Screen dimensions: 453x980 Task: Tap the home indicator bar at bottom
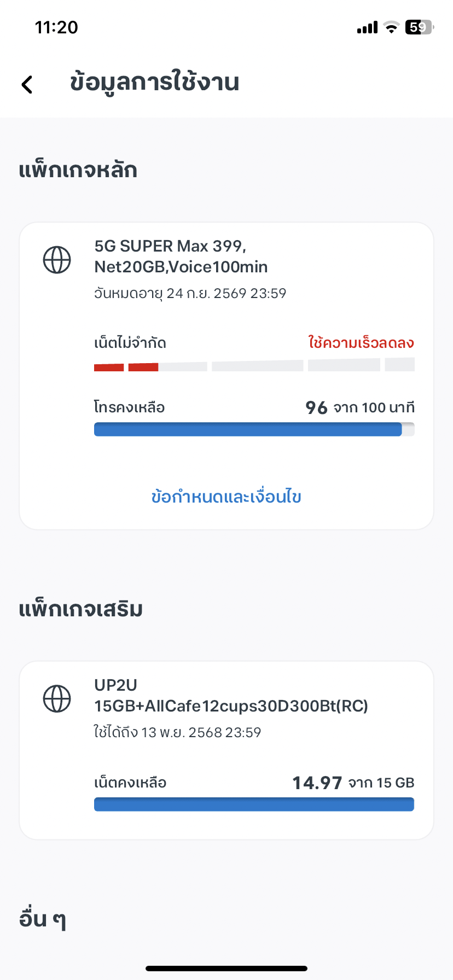pyautogui.click(x=226, y=969)
